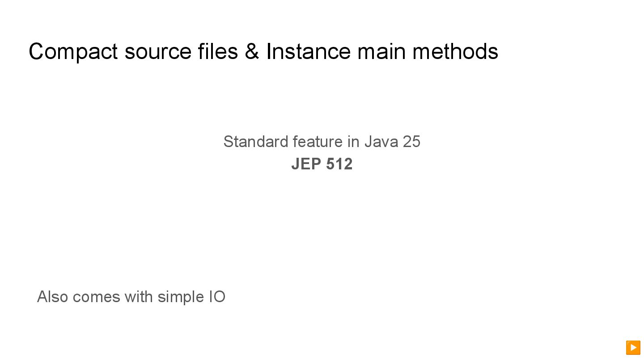Click the orange play button icon
The image size is (644, 362).
[633, 348]
